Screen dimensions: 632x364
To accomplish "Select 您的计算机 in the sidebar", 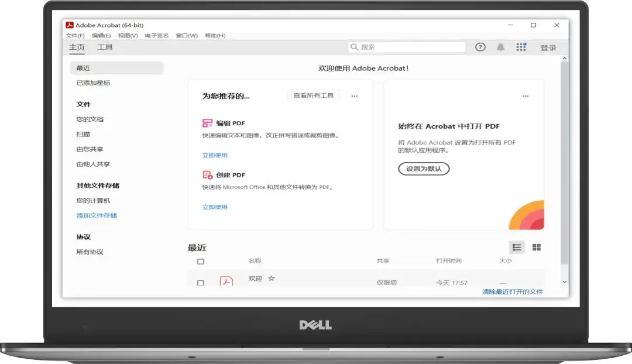I will pos(93,200).
